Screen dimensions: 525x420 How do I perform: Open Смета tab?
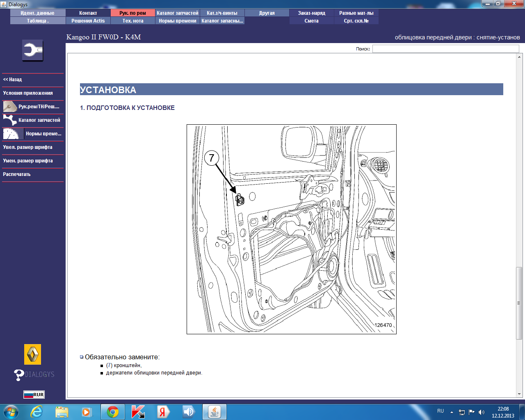pyautogui.click(x=312, y=21)
